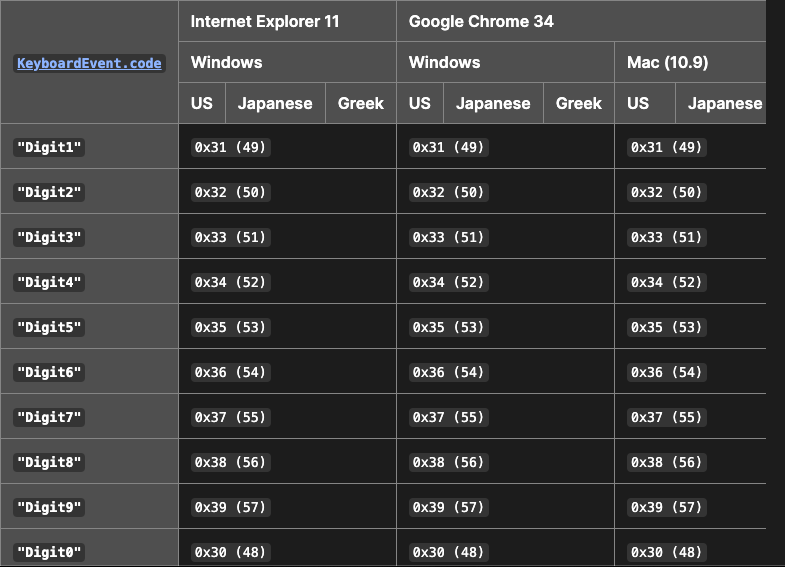Click 0x35 (53) in Mac column
Viewport: 785px width, 567px height.
tap(667, 328)
